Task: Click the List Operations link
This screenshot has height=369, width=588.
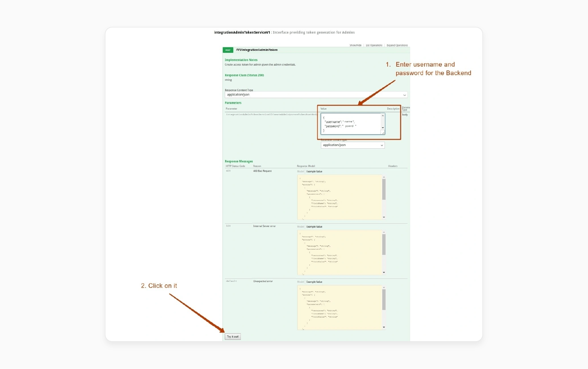Action: [374, 45]
